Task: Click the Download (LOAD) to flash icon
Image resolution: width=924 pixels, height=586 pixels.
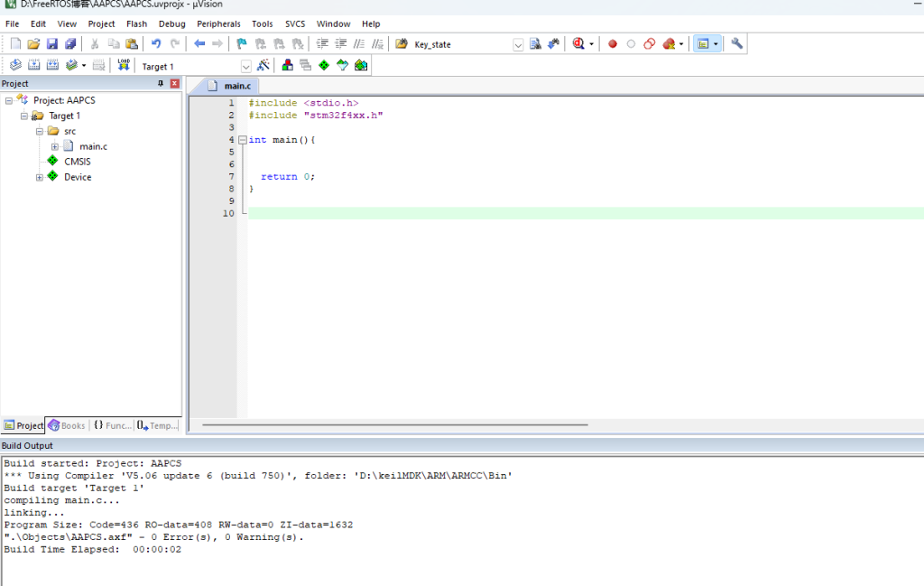Action: tap(124, 65)
